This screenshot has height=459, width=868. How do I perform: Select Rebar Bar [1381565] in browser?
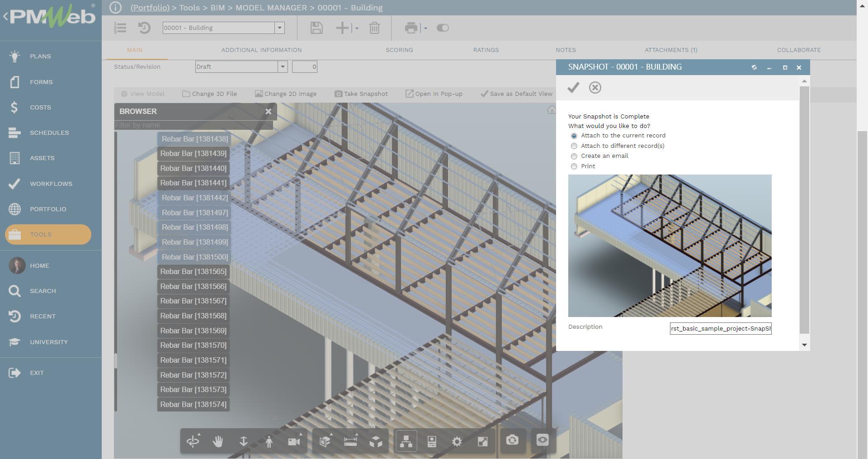(x=193, y=272)
